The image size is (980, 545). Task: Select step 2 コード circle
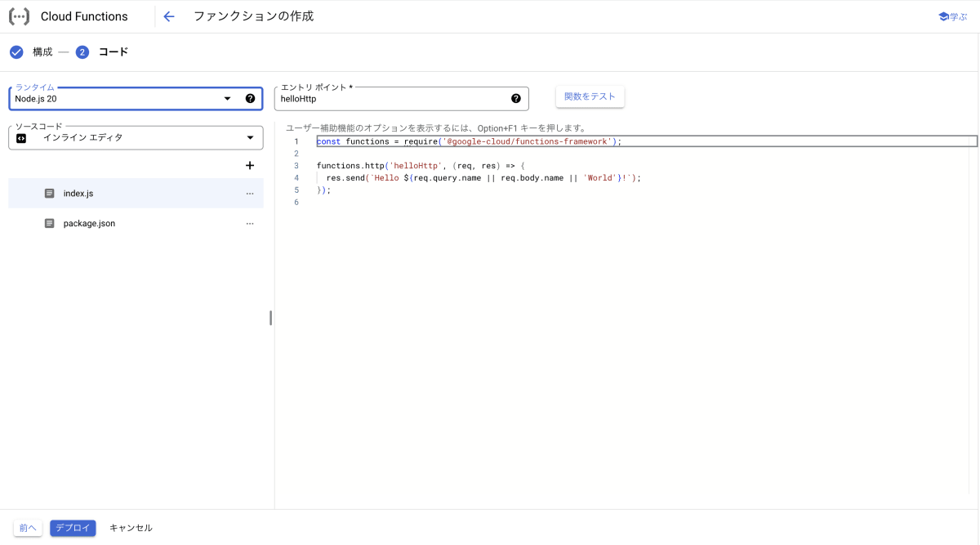[x=82, y=52]
